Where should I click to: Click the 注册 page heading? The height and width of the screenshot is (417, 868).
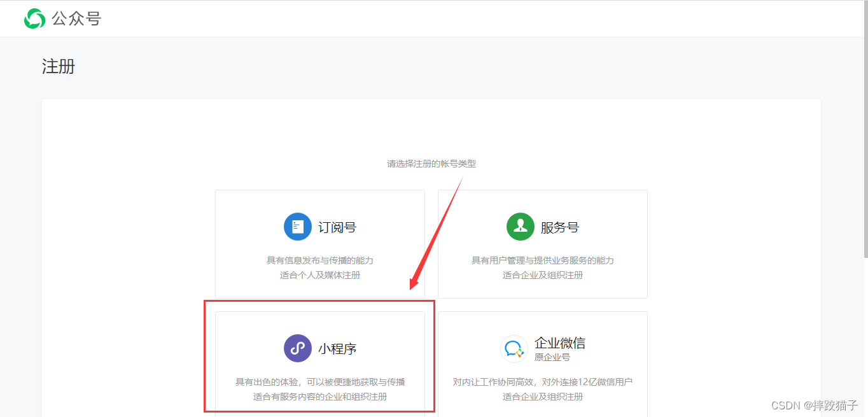[x=59, y=66]
